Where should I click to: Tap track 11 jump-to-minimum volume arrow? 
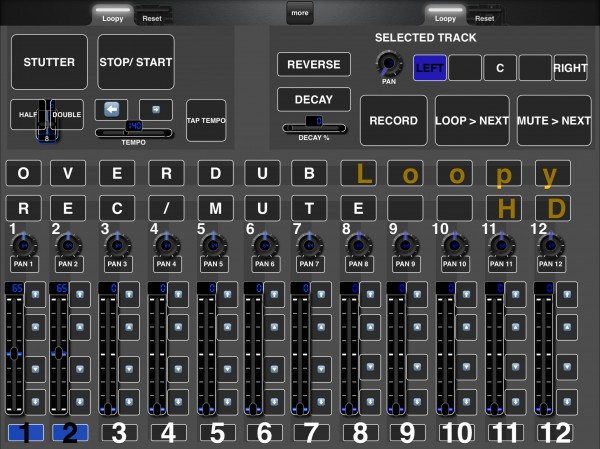click(x=515, y=402)
